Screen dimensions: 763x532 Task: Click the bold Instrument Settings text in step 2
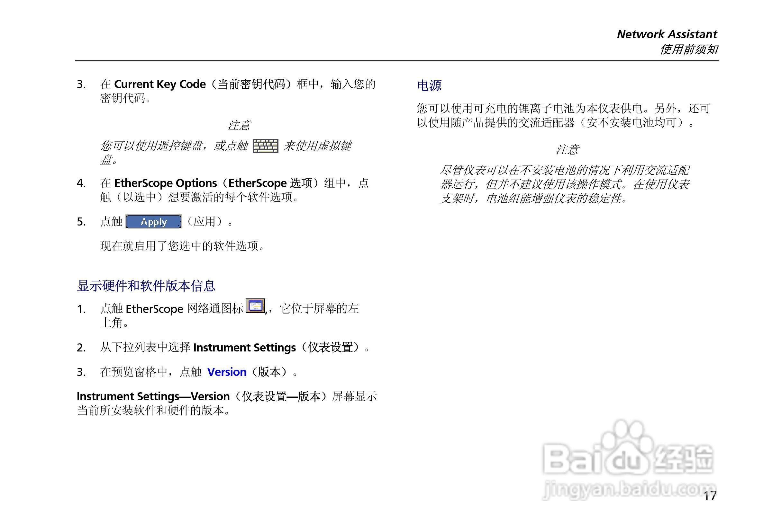point(244,347)
